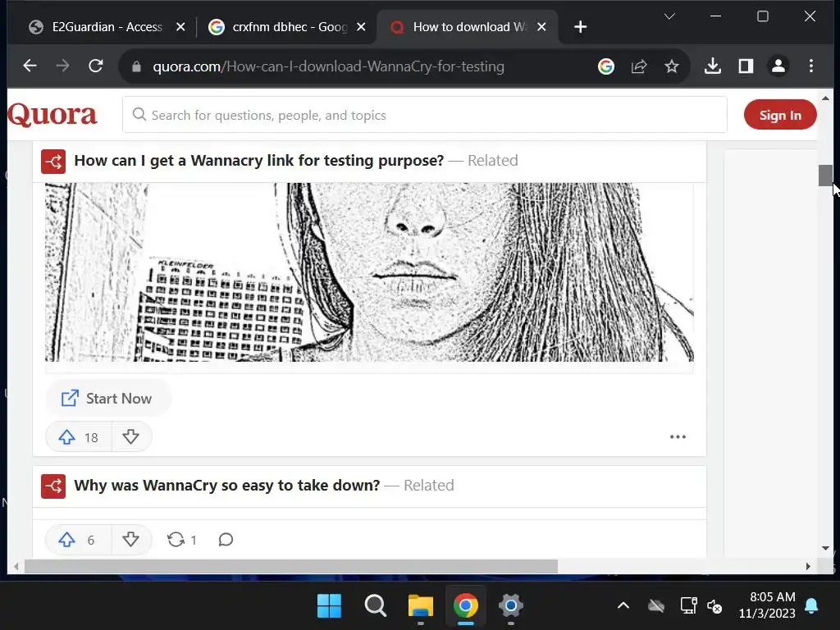Click the vertical scrollbar up arrow
The image size is (840, 630).
tap(825, 98)
